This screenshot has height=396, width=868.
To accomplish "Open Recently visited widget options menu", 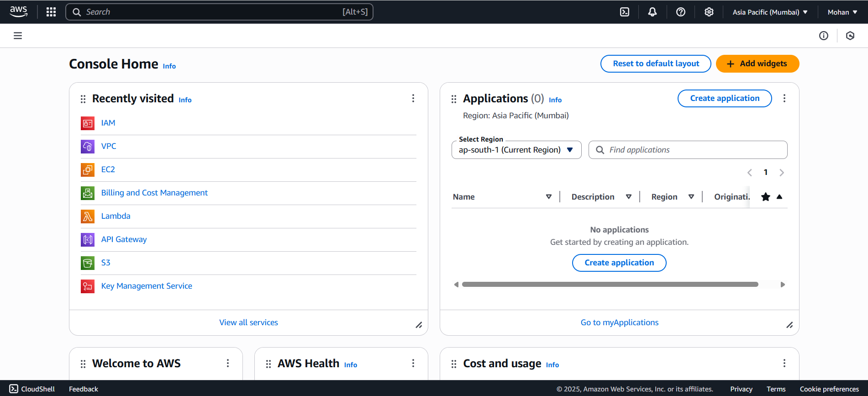I will (413, 98).
